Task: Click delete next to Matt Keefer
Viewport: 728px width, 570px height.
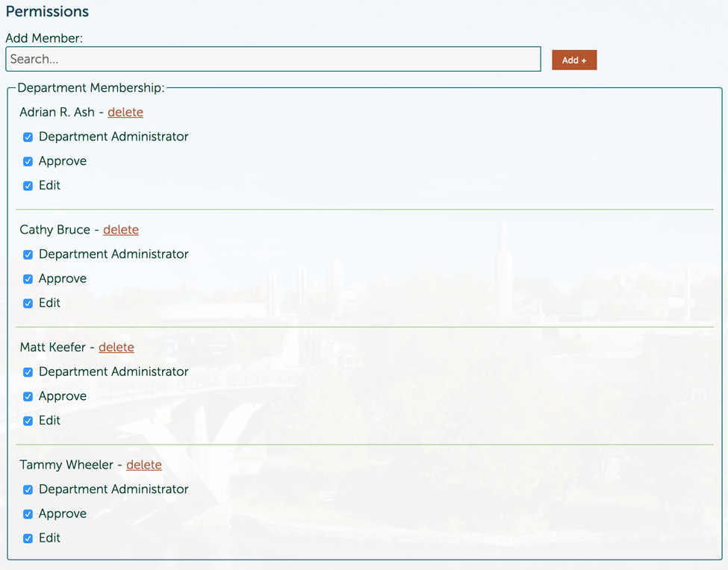Action: coord(116,347)
